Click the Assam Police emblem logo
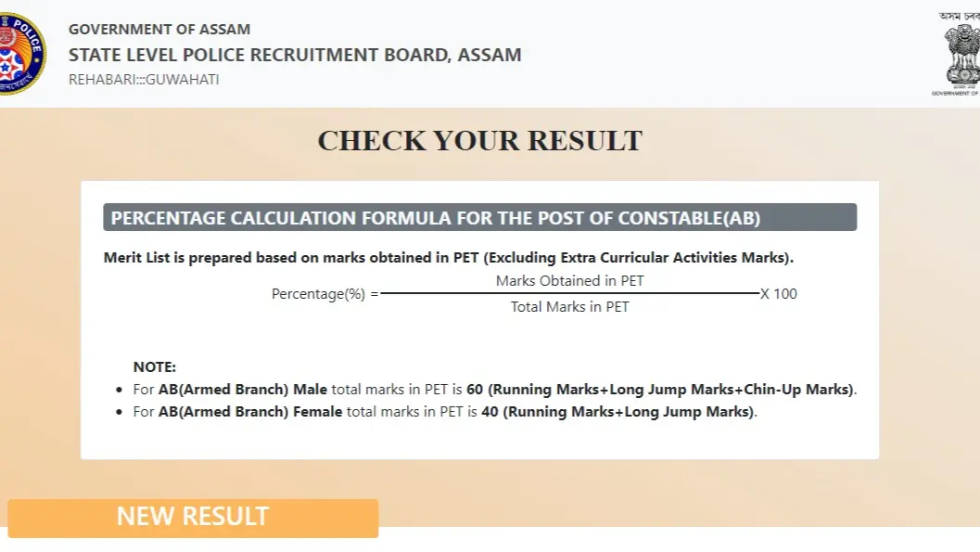980x552 pixels. pos(25,53)
